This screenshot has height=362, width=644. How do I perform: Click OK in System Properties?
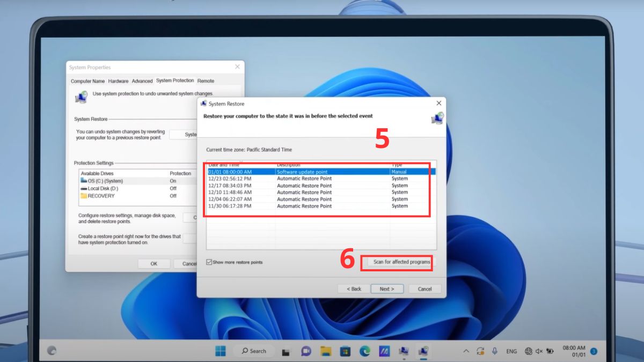click(154, 263)
